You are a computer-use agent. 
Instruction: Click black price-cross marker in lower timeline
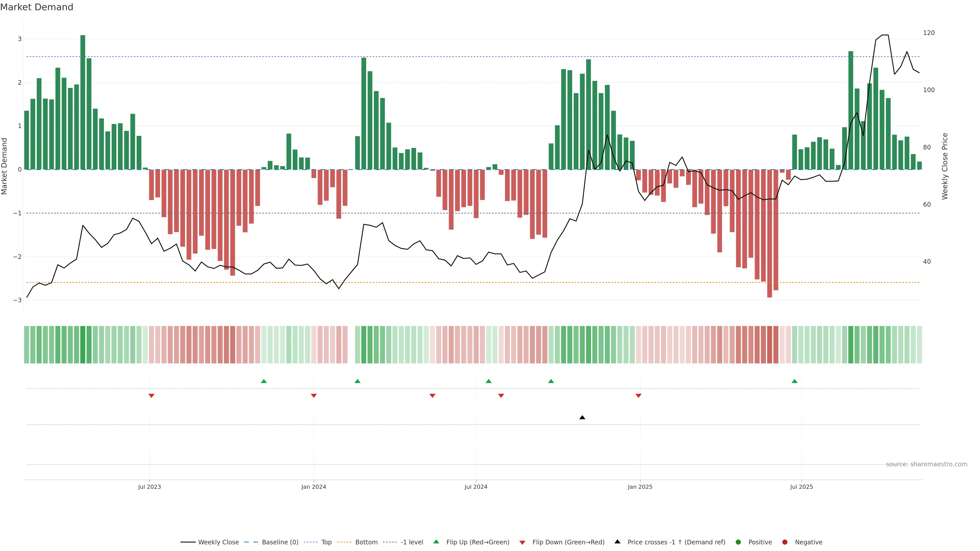click(x=582, y=418)
